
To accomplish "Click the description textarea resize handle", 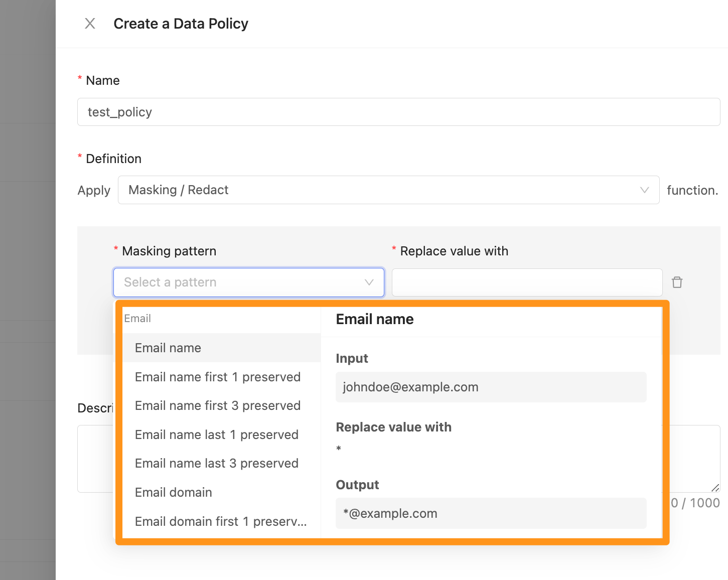I will [x=715, y=488].
